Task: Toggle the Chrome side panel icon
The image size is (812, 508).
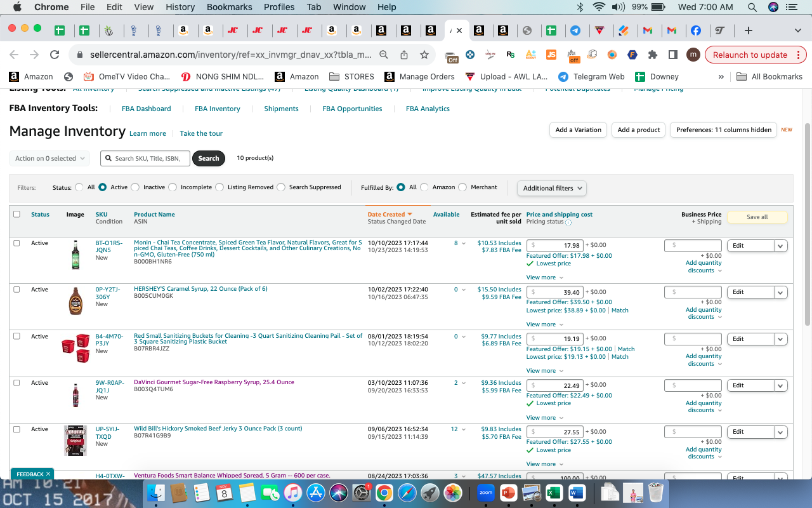Action: [x=673, y=55]
